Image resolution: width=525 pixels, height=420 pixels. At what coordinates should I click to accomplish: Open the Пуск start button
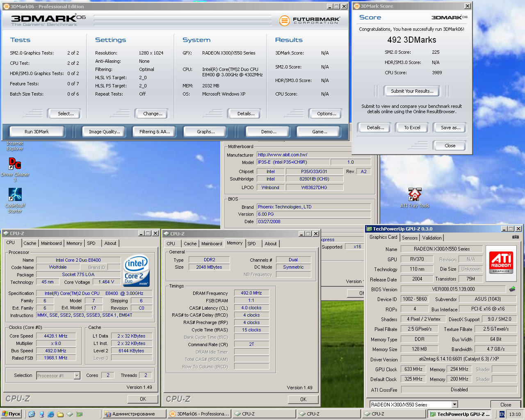[11, 414]
